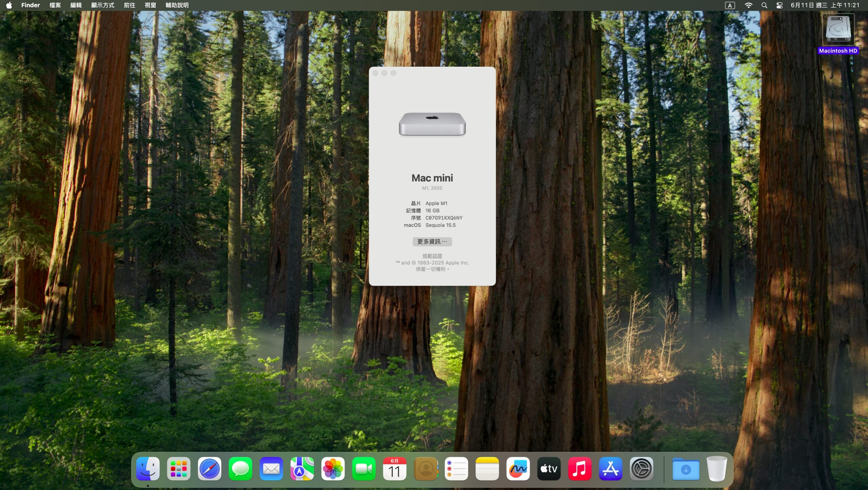Launch Safari from the Dock
This screenshot has height=490, width=868.
(x=210, y=469)
